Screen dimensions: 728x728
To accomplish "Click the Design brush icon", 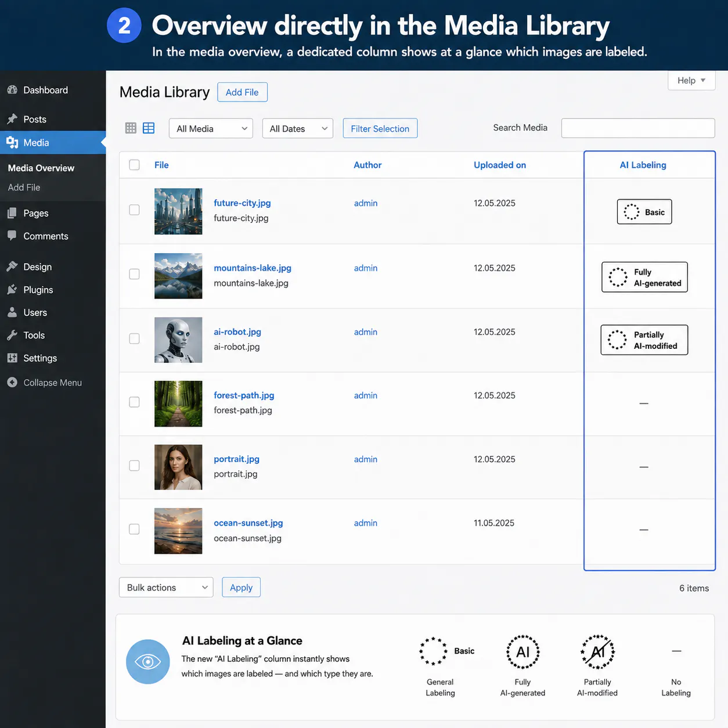I will [12, 266].
